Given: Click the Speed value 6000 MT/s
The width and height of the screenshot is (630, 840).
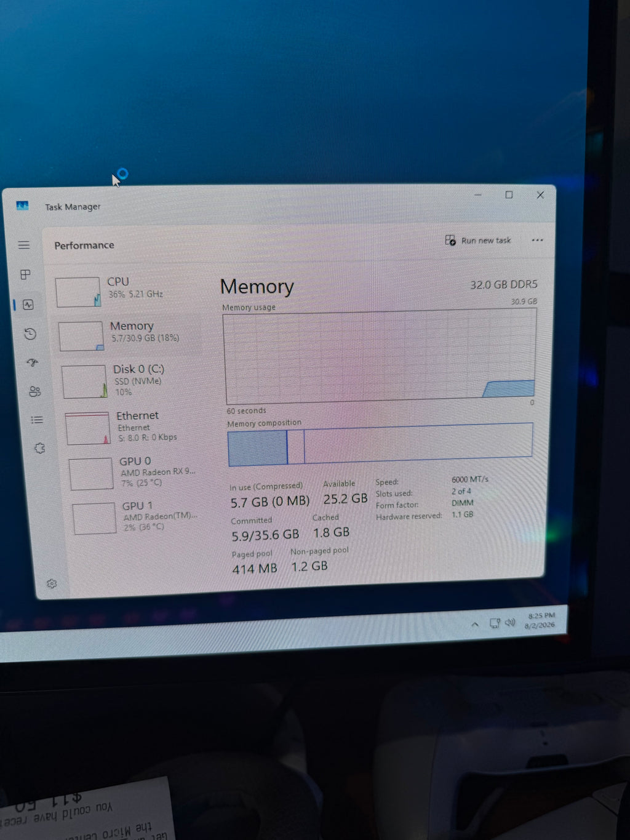Looking at the screenshot, I should coord(470,479).
